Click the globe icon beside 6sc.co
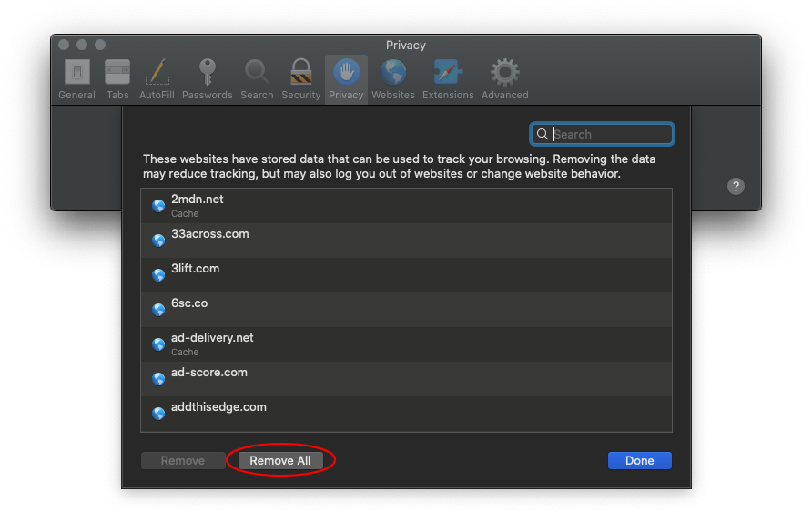The height and width of the screenshot is (513, 812). coord(158,310)
